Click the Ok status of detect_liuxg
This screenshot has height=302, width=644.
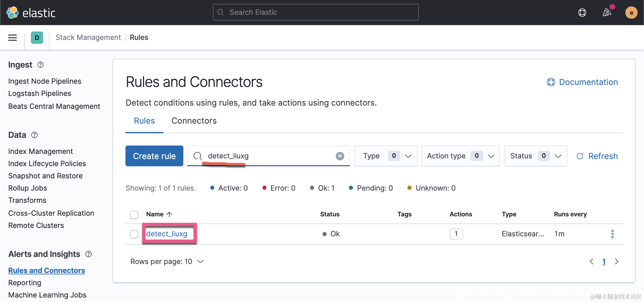click(331, 234)
